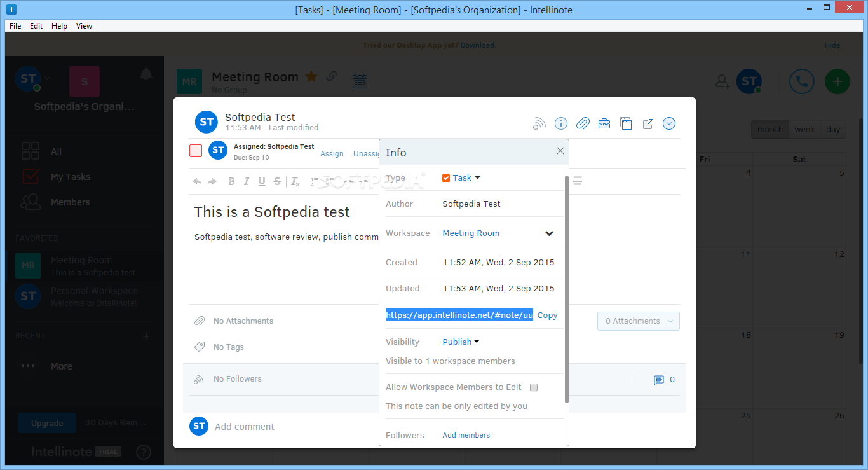Click the paperclip attach icon in note header
The height and width of the screenshot is (470, 868).
click(x=583, y=123)
